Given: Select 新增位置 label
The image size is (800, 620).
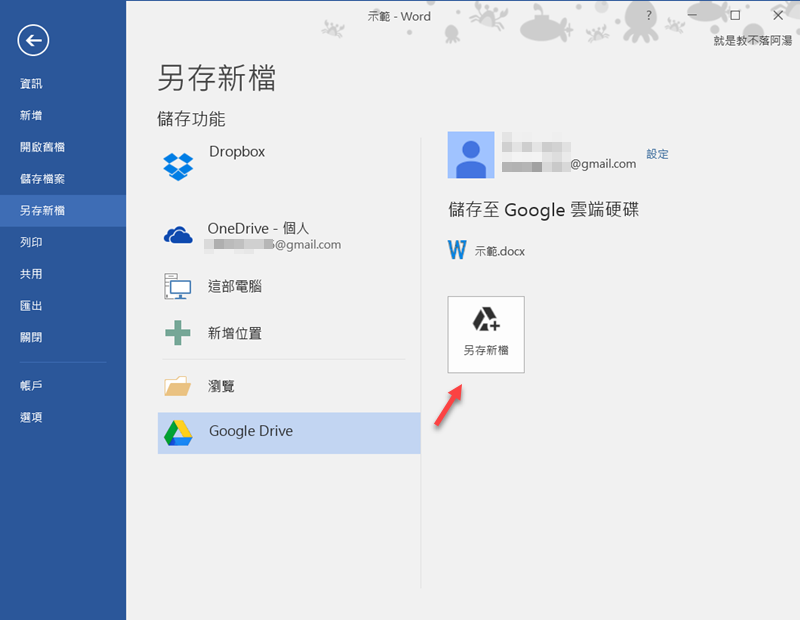Looking at the screenshot, I should click(x=235, y=333).
